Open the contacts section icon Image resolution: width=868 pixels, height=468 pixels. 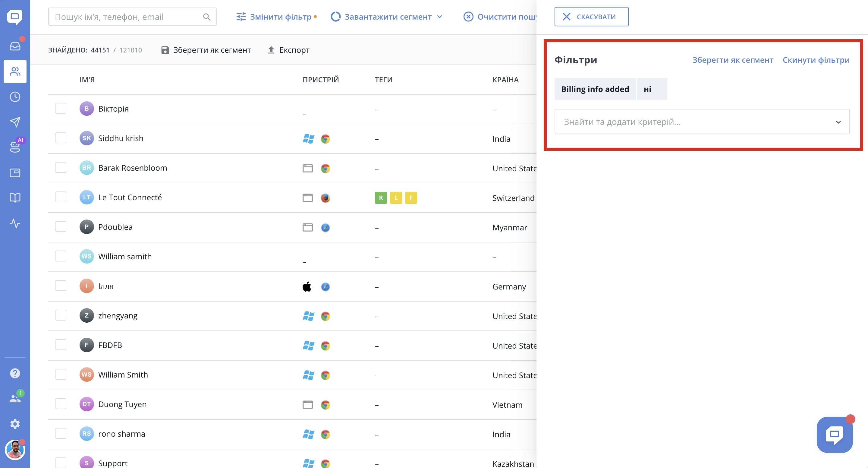[15, 71]
